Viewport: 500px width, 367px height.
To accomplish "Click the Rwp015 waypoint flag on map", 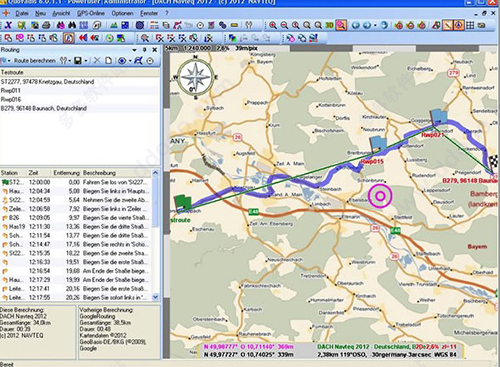I will coord(379,144).
